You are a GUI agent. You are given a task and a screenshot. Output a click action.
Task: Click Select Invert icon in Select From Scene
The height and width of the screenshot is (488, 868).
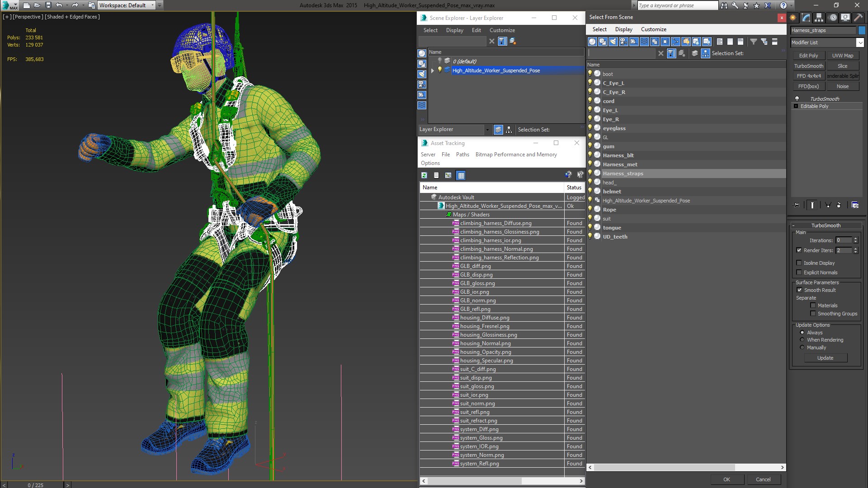point(741,42)
